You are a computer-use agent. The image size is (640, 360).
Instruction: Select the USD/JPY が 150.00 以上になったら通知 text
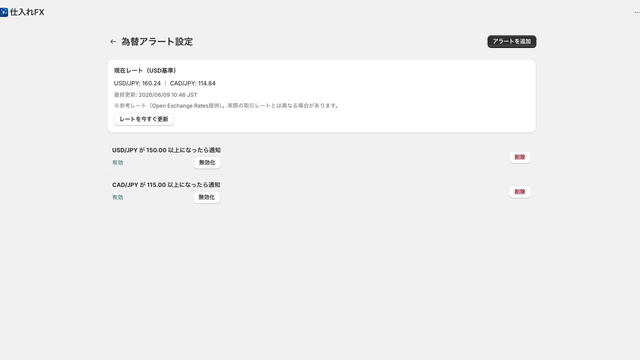167,150
